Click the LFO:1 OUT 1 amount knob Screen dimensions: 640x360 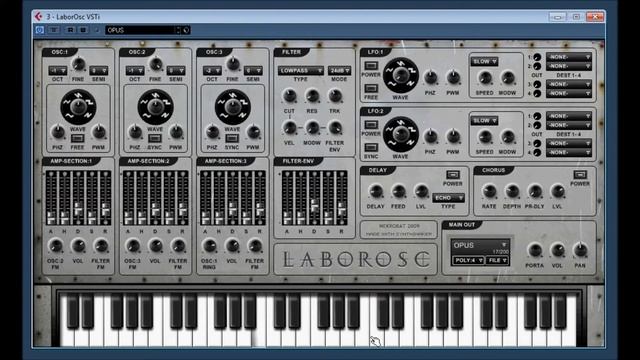click(537, 57)
